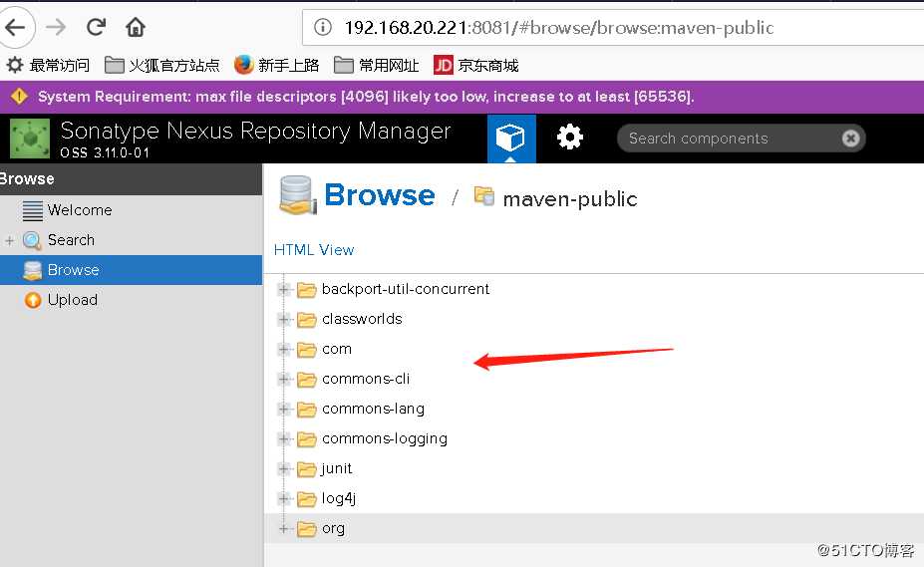Click the folder icon next to commons-cli
The height and width of the screenshot is (567, 924).
tap(306, 379)
